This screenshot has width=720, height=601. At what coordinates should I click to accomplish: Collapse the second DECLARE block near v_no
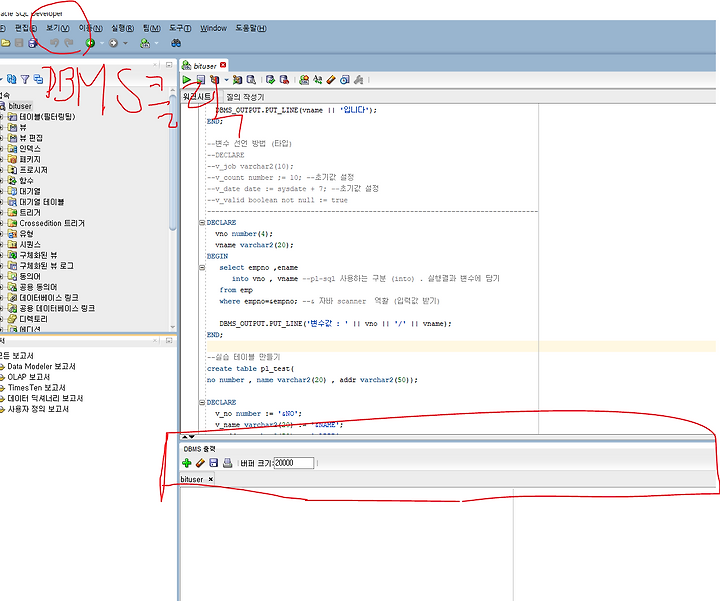tap(202, 402)
